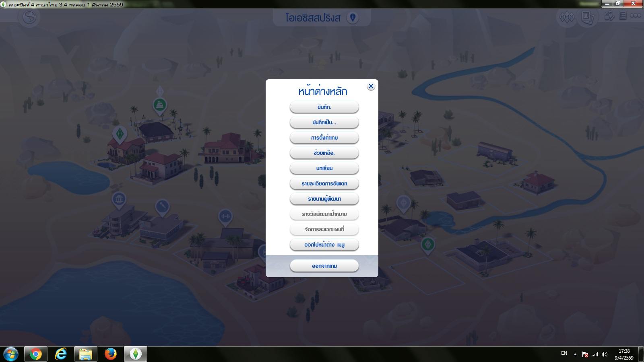Select the faded plumbob pin right of dialog
Screen dimensions: 644x362
403,203
